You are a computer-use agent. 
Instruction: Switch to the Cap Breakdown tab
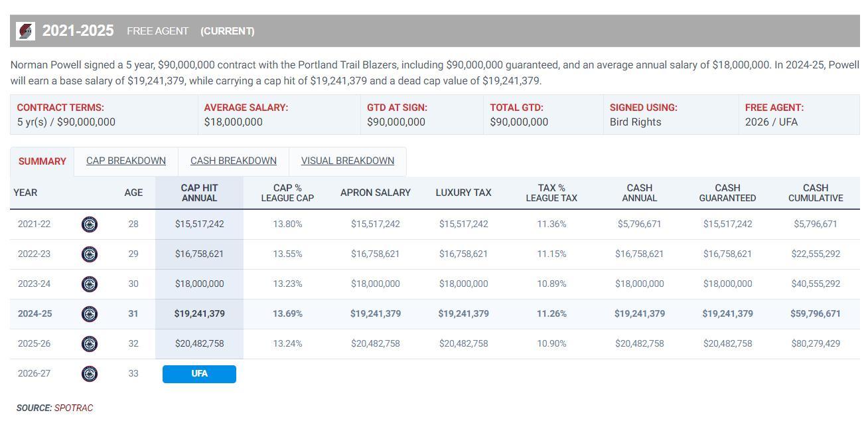pyautogui.click(x=126, y=161)
